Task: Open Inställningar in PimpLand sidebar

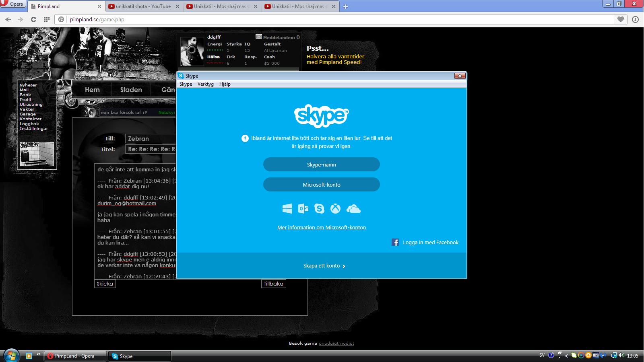Action: coord(34,129)
